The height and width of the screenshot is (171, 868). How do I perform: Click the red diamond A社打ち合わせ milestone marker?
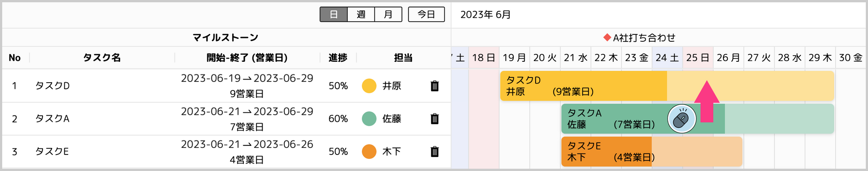tap(607, 38)
